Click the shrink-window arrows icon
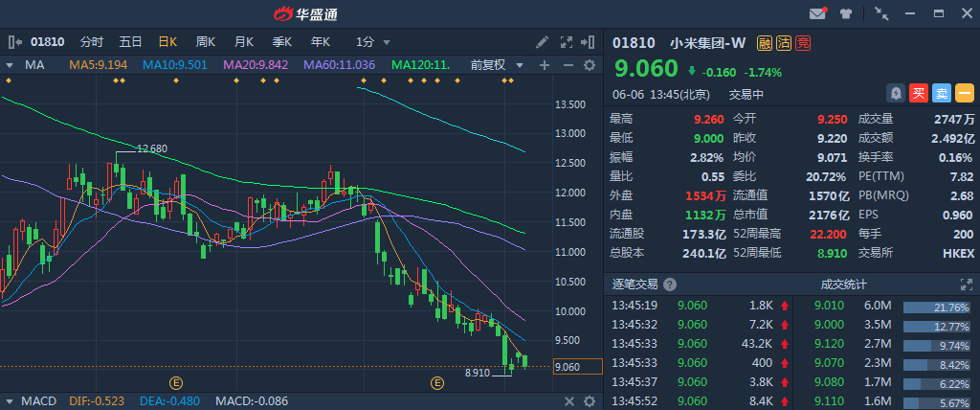The image size is (980, 410). (881, 13)
